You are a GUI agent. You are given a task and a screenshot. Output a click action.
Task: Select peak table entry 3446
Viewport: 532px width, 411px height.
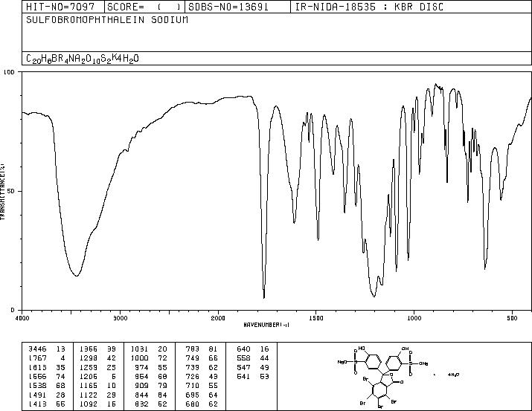click(47, 349)
